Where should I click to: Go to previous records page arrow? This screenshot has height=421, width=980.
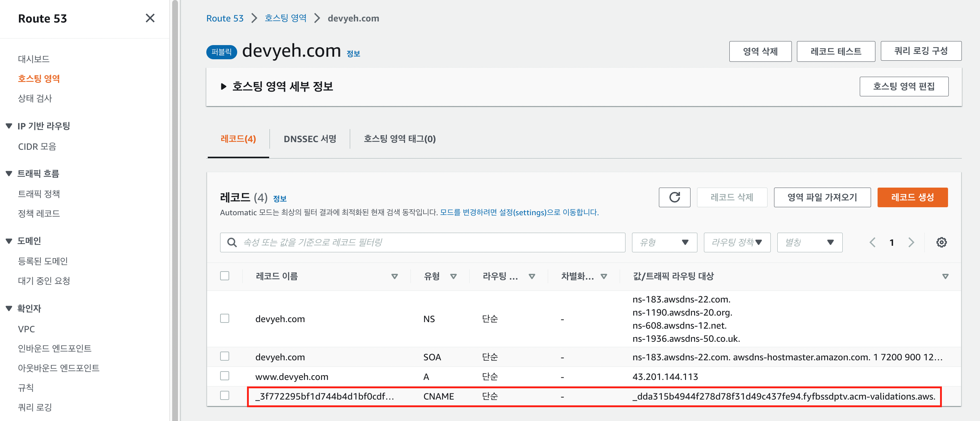point(872,242)
